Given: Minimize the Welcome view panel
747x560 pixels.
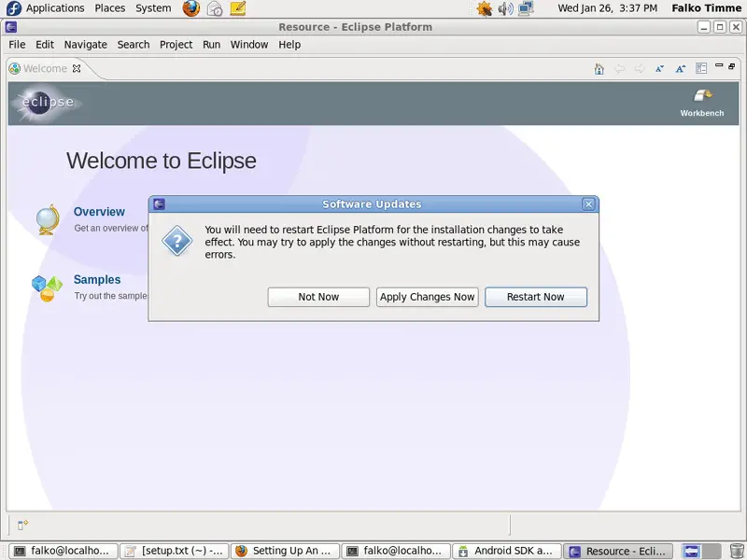Looking at the screenshot, I should (x=719, y=65).
